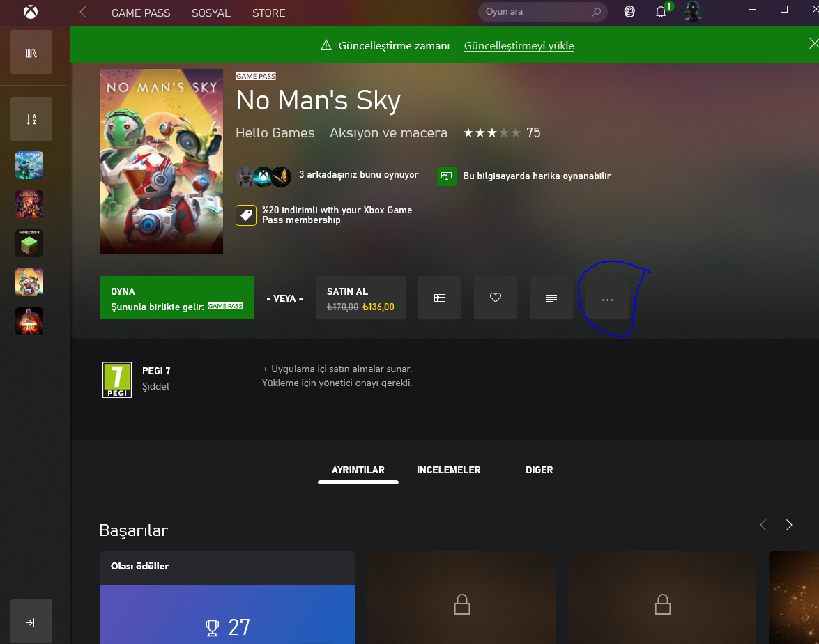Click the PEGI 7 rating badge

click(117, 380)
